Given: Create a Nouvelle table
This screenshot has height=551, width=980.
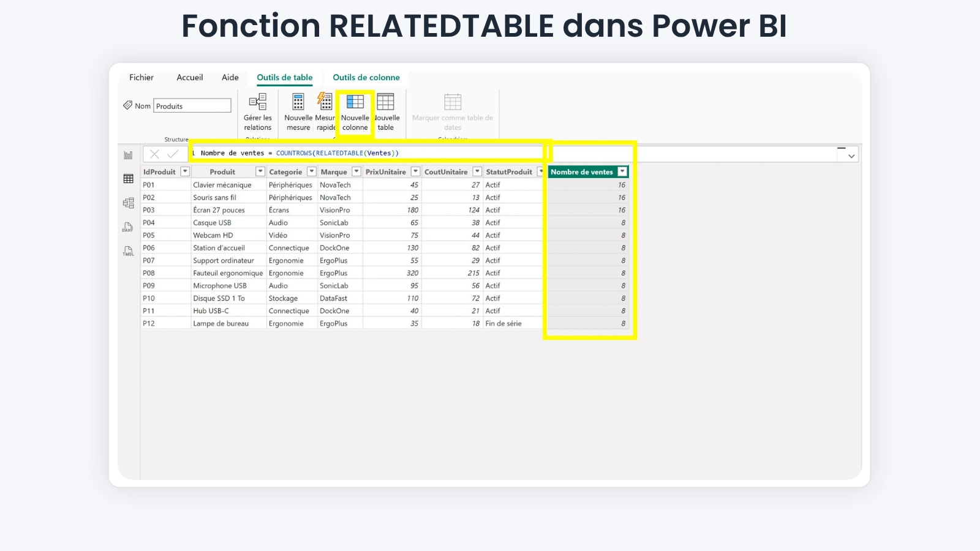Looking at the screenshot, I should tap(386, 112).
